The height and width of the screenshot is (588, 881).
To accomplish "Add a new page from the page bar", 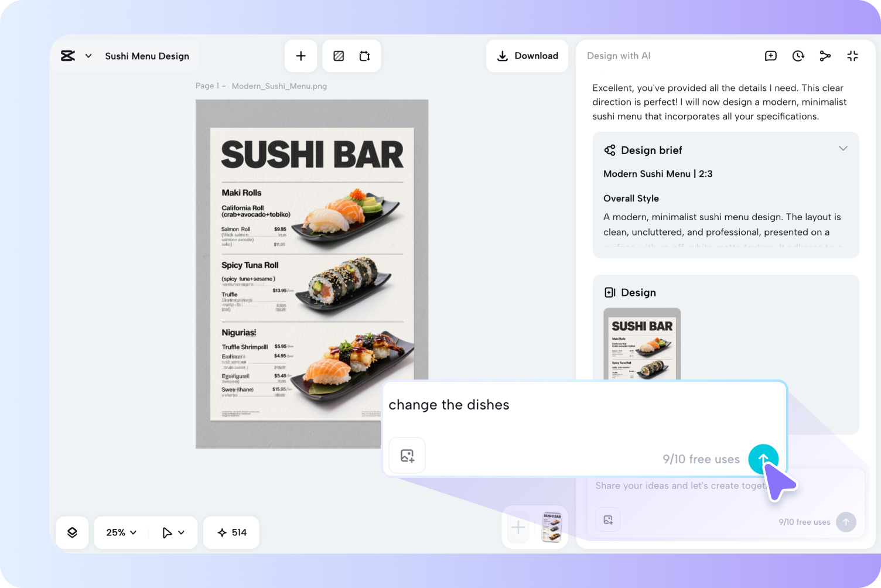I will tap(518, 527).
